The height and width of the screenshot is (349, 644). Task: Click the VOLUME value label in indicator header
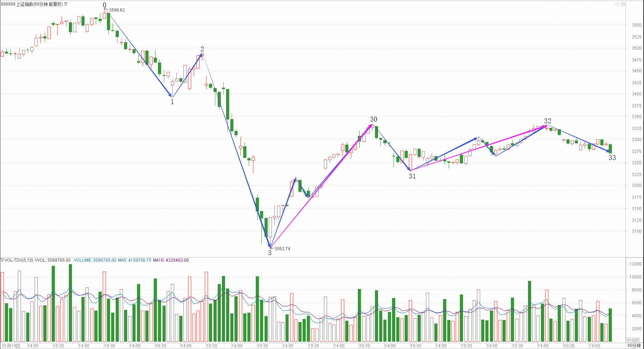point(95,260)
